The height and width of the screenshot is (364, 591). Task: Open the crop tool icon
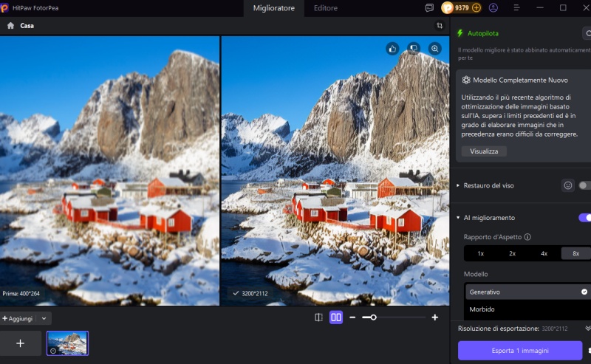440,26
